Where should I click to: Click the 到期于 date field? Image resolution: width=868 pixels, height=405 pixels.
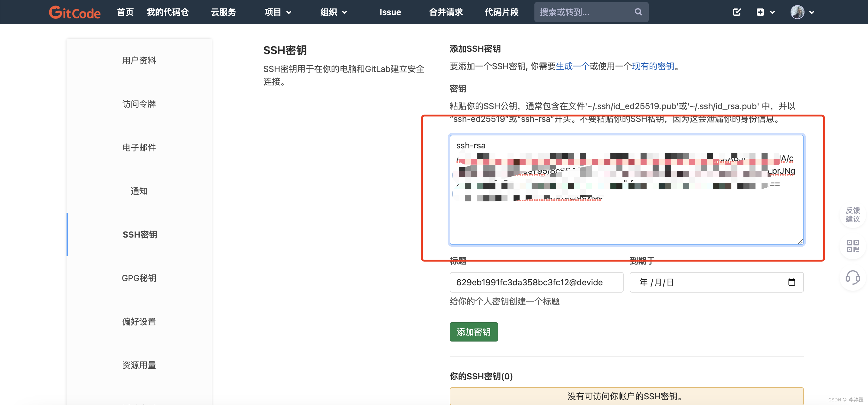(x=716, y=282)
